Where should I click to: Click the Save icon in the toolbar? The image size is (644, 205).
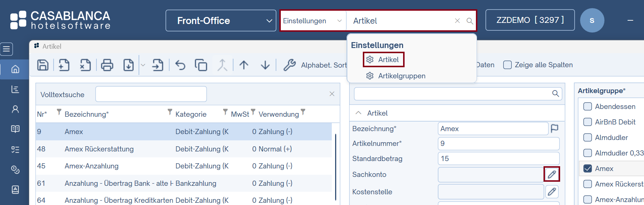pos(43,65)
